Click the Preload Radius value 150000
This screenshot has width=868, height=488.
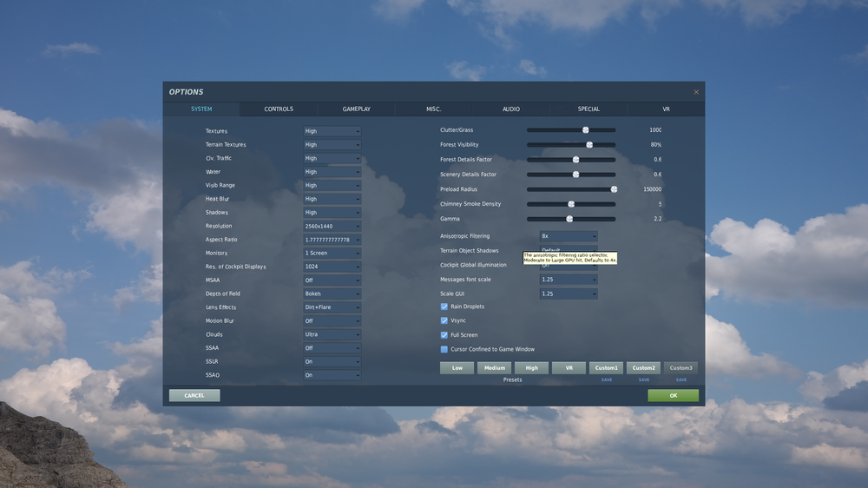point(652,189)
